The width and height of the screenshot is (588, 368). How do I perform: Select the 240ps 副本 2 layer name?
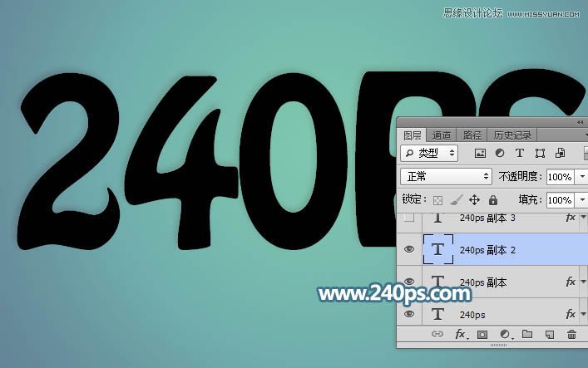(487, 250)
